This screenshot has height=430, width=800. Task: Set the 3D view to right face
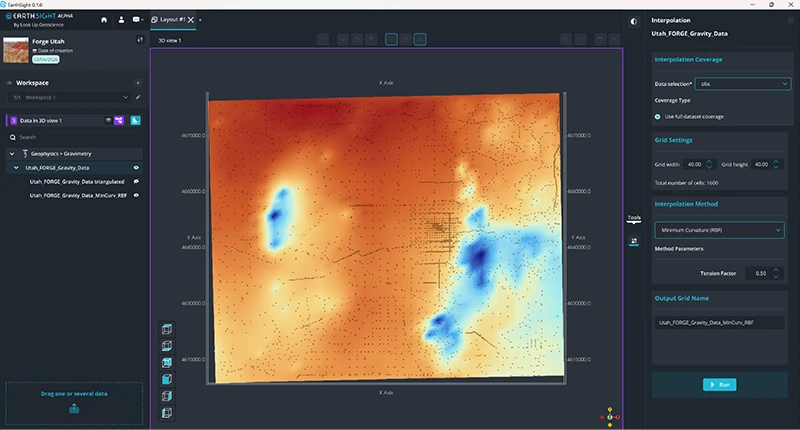(x=167, y=396)
